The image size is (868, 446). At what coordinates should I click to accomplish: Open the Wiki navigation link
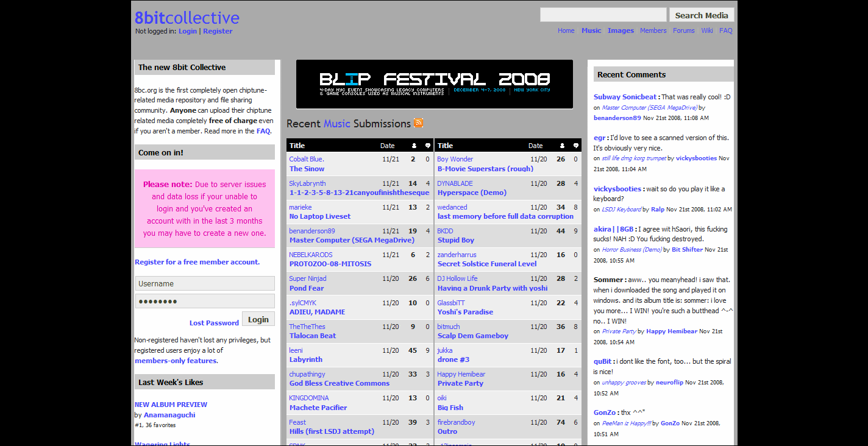tap(707, 30)
